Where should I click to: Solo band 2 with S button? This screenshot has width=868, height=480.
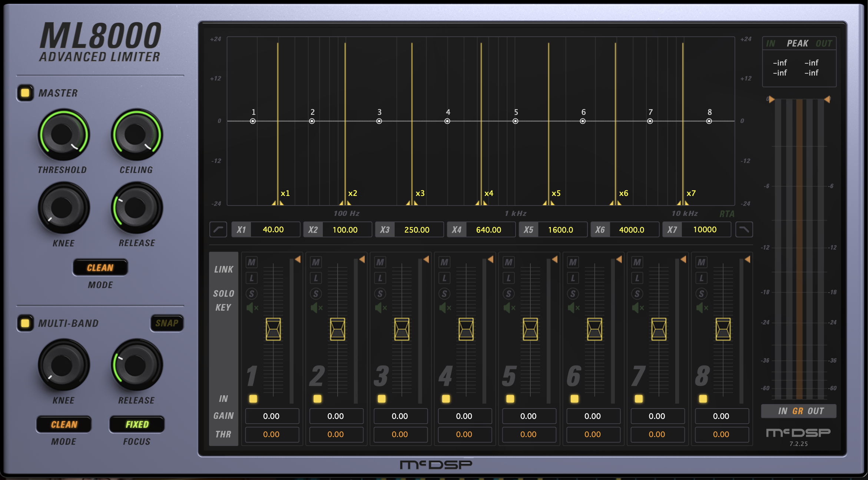pos(316,294)
